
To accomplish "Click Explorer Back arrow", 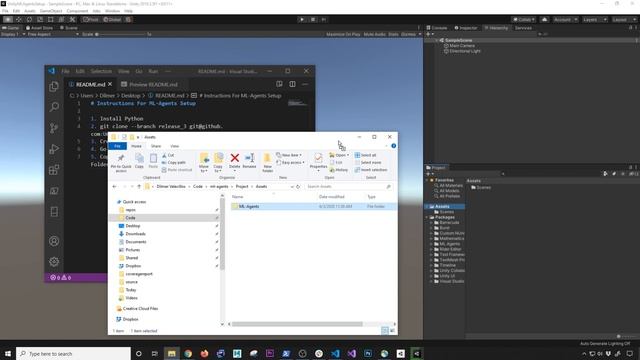I will click(114, 187).
